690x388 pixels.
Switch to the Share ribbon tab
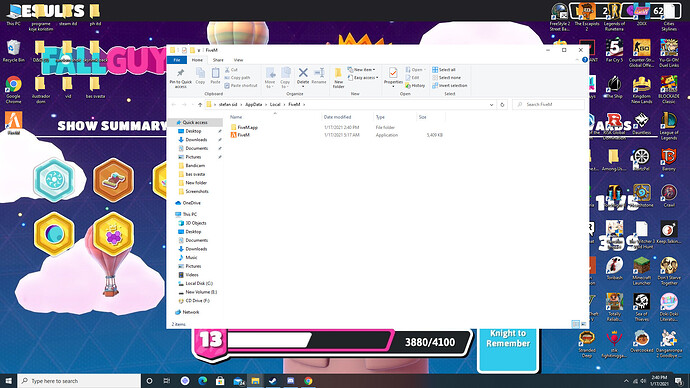click(x=218, y=60)
